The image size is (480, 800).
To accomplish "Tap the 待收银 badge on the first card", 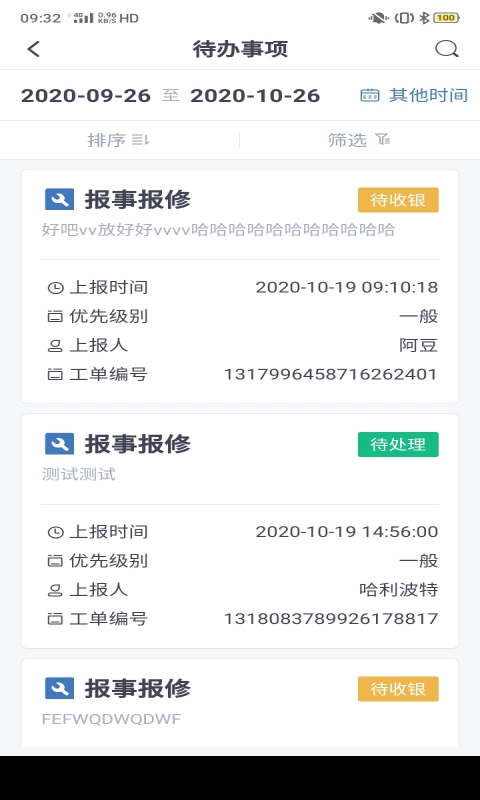I will coord(398,200).
